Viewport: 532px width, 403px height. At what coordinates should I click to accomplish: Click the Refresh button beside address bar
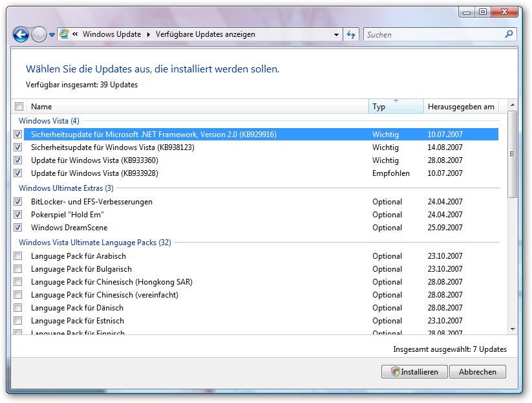[x=351, y=35]
